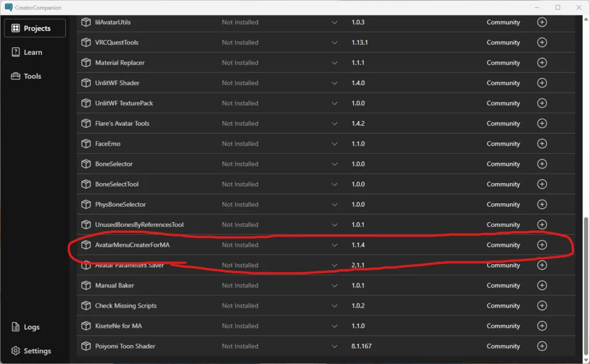The width and height of the screenshot is (590, 364).
Task: Open version dropdown for Material Replacer
Action: [x=334, y=63]
